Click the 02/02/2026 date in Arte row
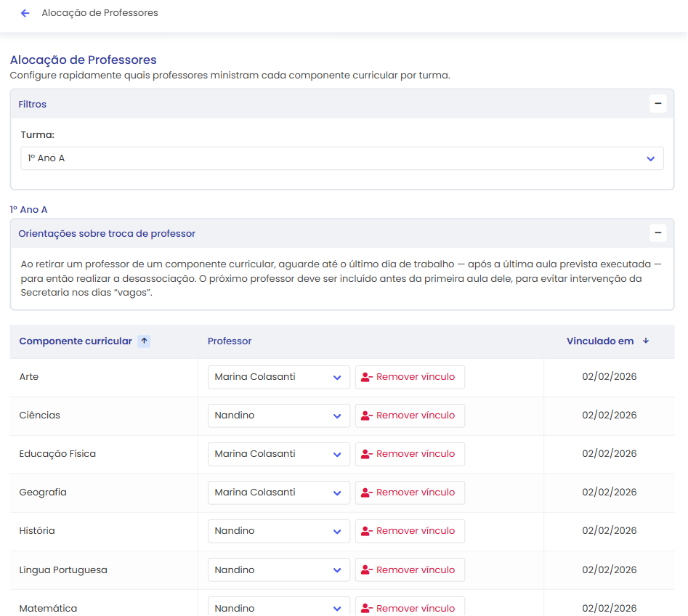The width and height of the screenshot is (688, 616). (x=609, y=376)
